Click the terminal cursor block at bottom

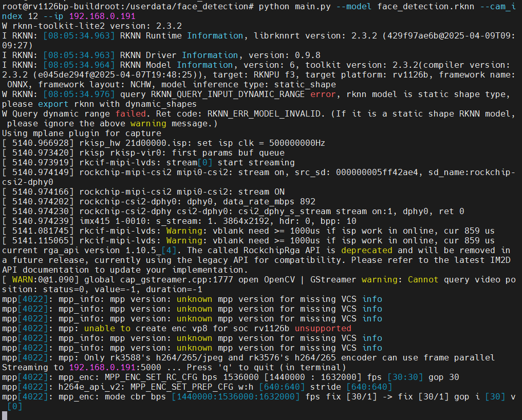[x=5, y=416]
